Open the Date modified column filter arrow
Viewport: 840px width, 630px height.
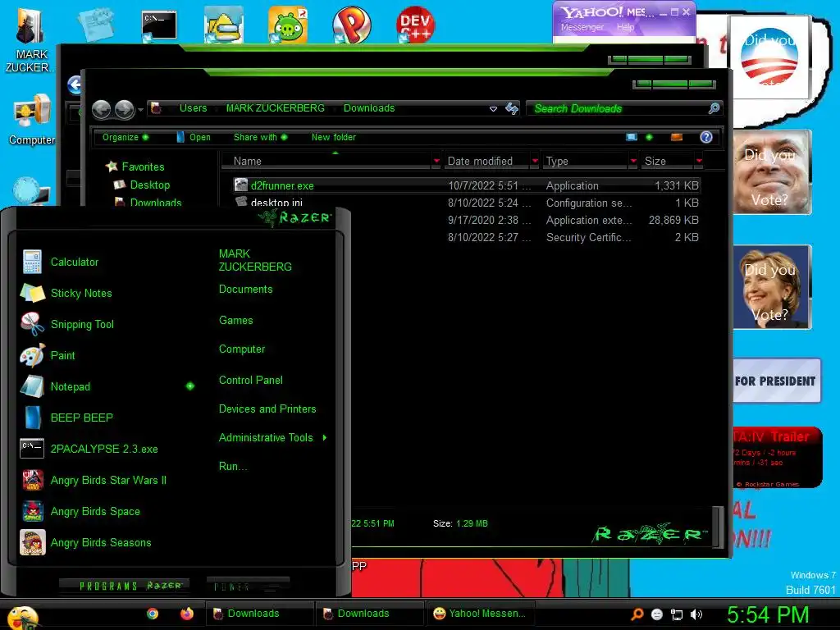(x=534, y=161)
